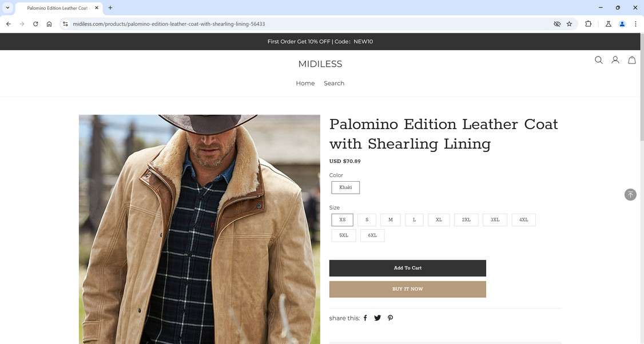The height and width of the screenshot is (344, 644).
Task: Share product on Twitter
Action: point(377,318)
